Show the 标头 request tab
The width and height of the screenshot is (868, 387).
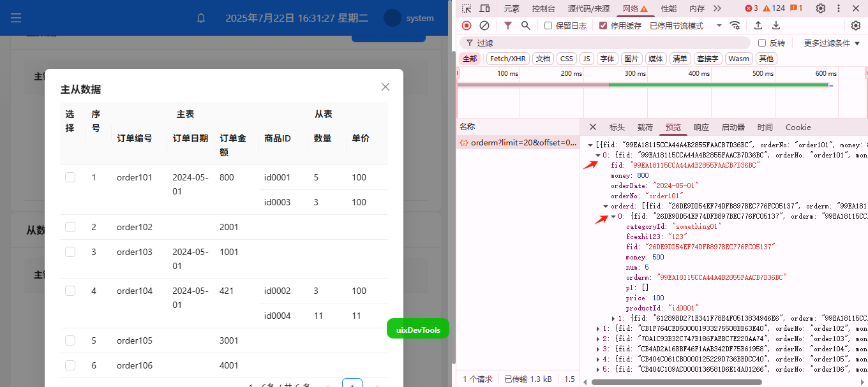[x=617, y=127]
